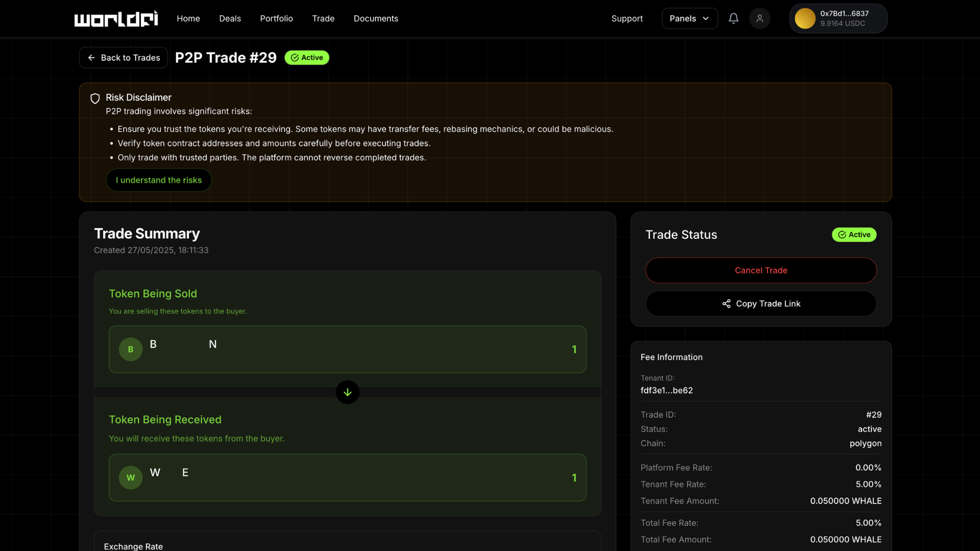Expand the Panels dropdown

coord(690,18)
